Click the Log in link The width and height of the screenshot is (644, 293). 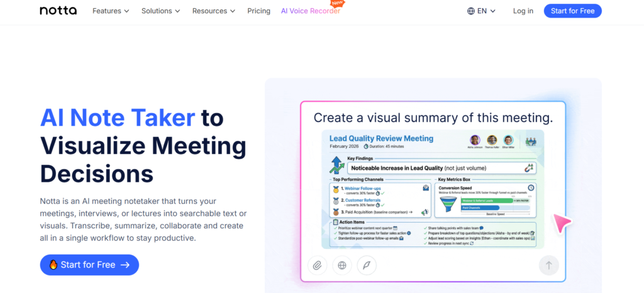tap(523, 11)
